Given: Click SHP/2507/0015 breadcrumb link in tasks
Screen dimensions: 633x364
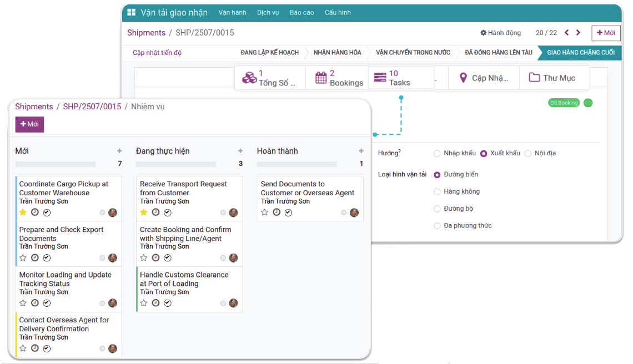Looking at the screenshot, I should (92, 107).
